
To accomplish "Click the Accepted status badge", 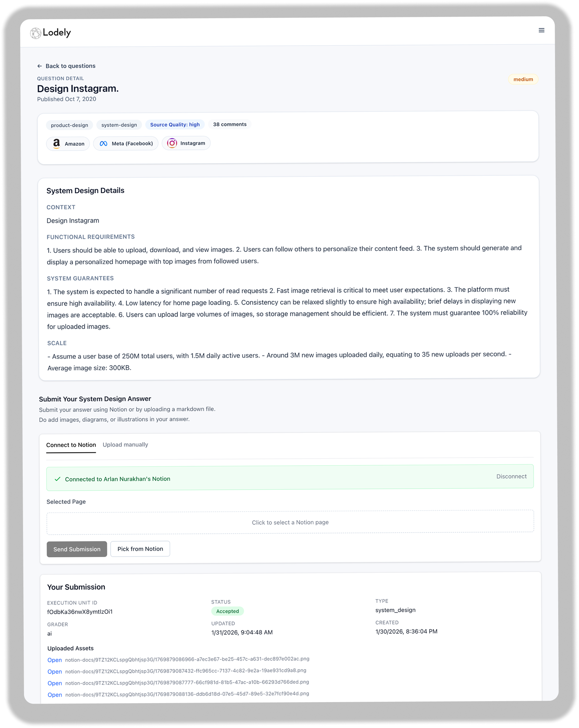I will tap(227, 611).
